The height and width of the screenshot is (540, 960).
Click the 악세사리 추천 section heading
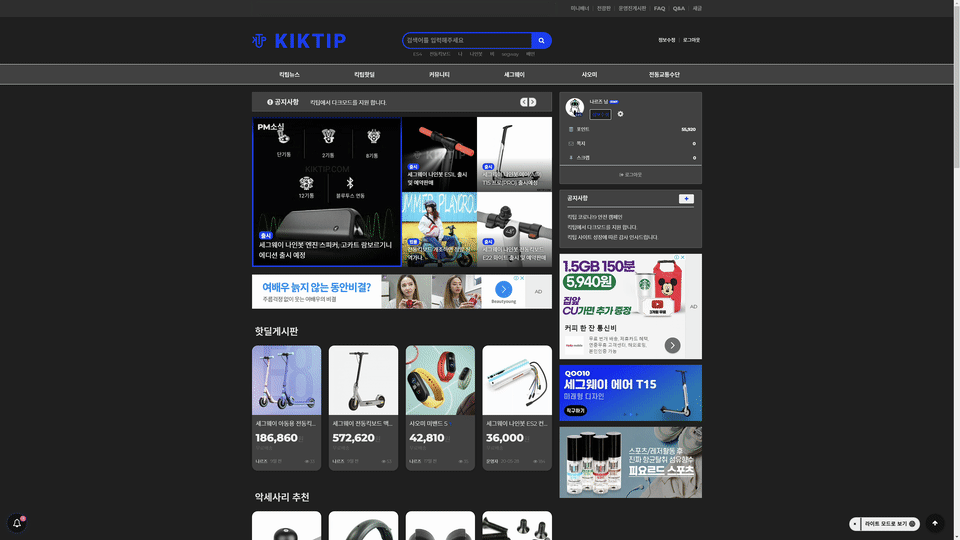click(x=282, y=497)
